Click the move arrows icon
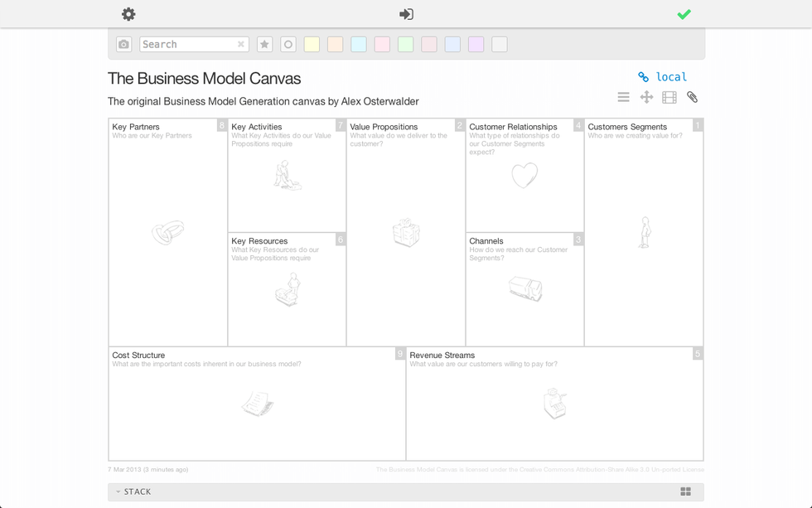Viewport: 812px width, 508px height. pyautogui.click(x=646, y=96)
